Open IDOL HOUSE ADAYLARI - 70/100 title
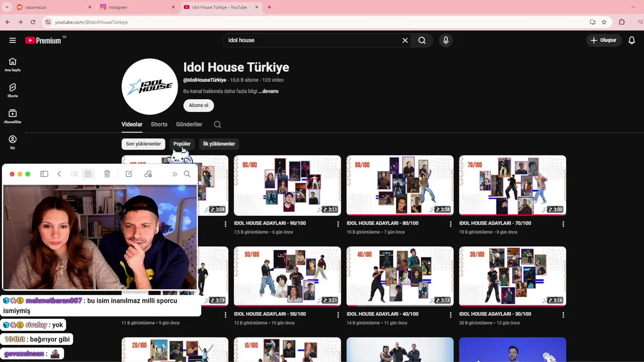The image size is (644, 362). (x=495, y=223)
